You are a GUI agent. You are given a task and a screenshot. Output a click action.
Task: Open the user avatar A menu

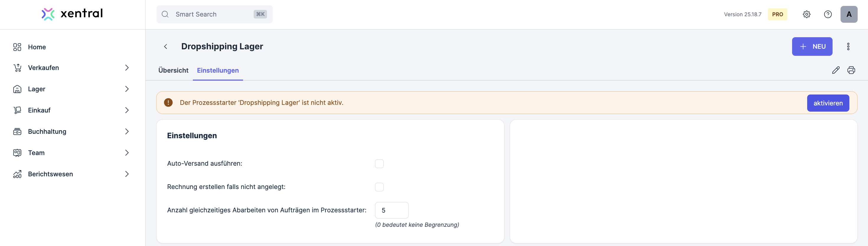point(849,14)
